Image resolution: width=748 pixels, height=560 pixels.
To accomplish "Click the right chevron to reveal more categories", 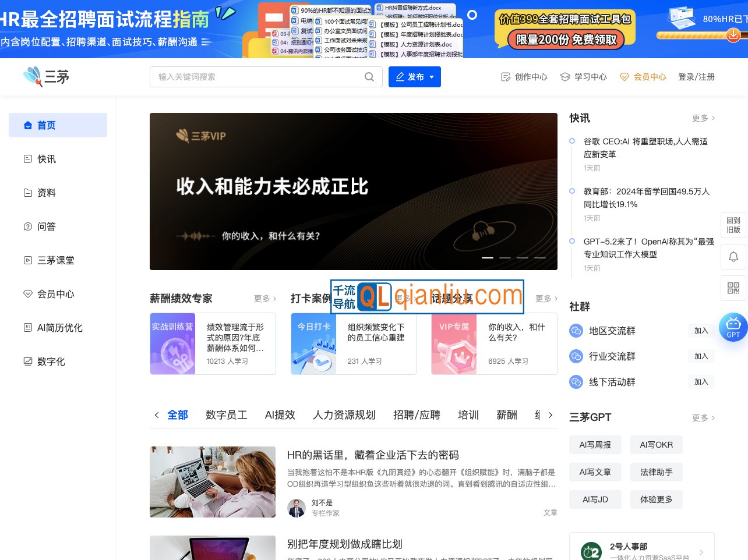I will (551, 415).
